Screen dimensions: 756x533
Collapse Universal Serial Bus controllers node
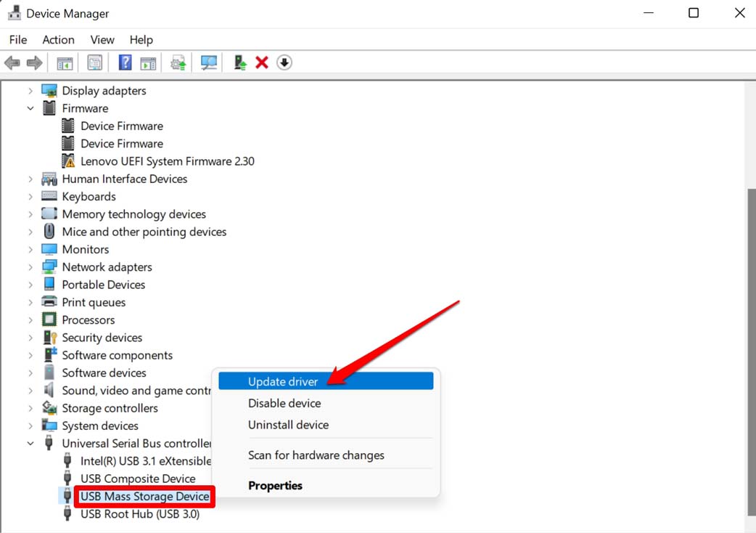point(30,444)
